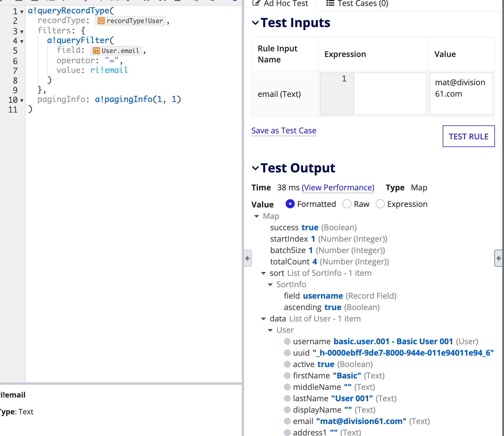Open the View Performance link
Viewport: 504px width, 436px height.
pyautogui.click(x=338, y=188)
